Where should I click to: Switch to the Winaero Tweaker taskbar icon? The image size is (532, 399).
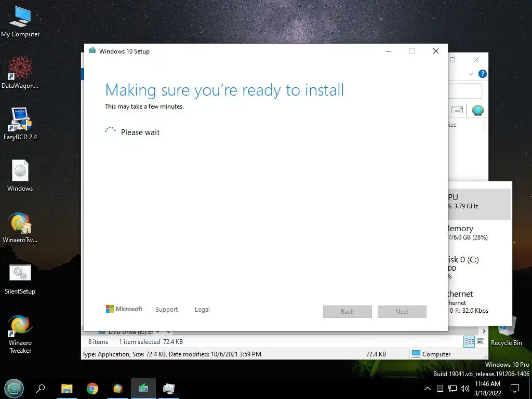(118, 388)
